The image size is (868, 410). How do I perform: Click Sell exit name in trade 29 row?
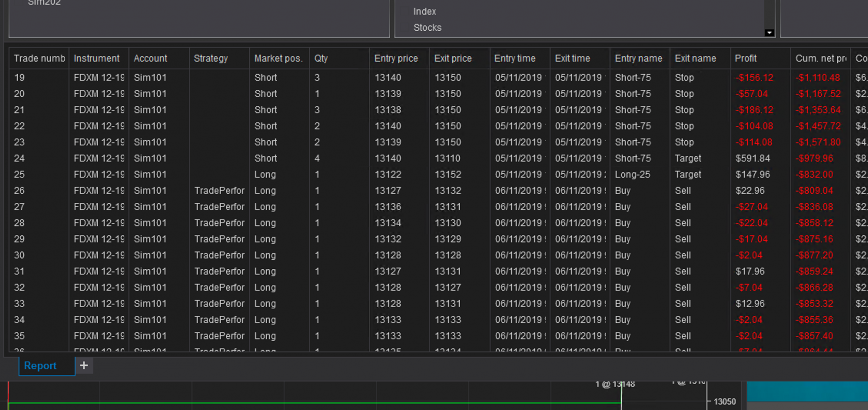click(683, 239)
